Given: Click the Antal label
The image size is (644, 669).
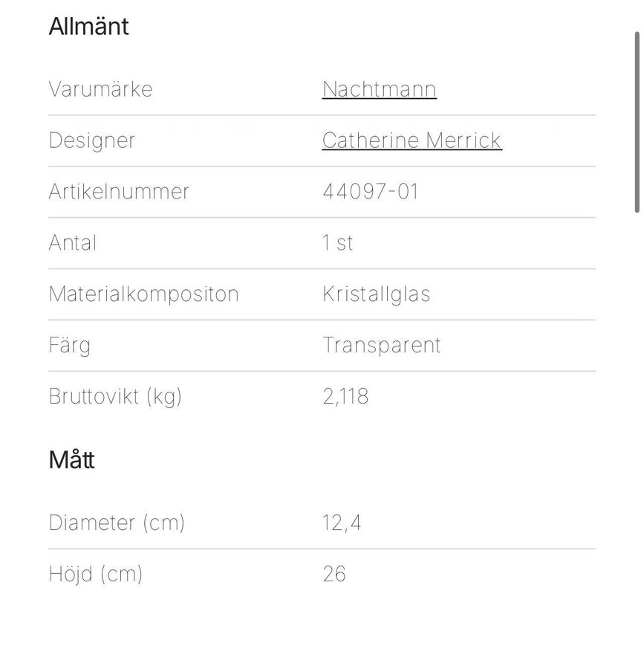Looking at the screenshot, I should (73, 243).
